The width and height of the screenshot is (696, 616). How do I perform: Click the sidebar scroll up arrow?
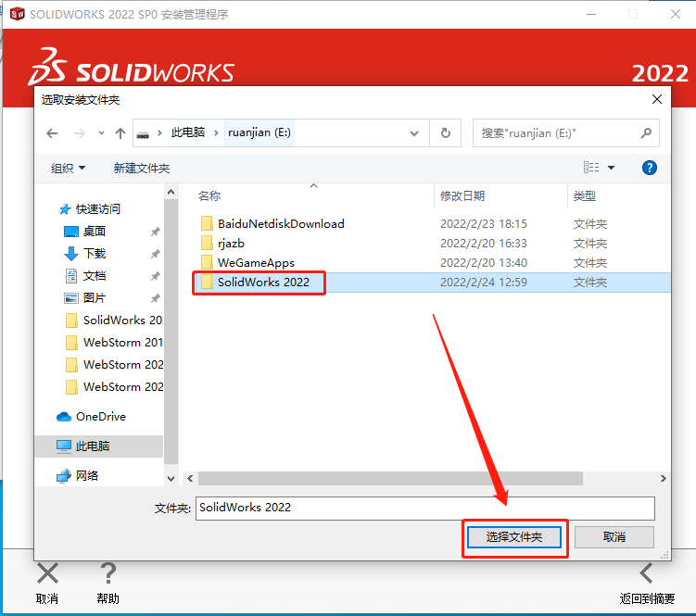[x=171, y=192]
